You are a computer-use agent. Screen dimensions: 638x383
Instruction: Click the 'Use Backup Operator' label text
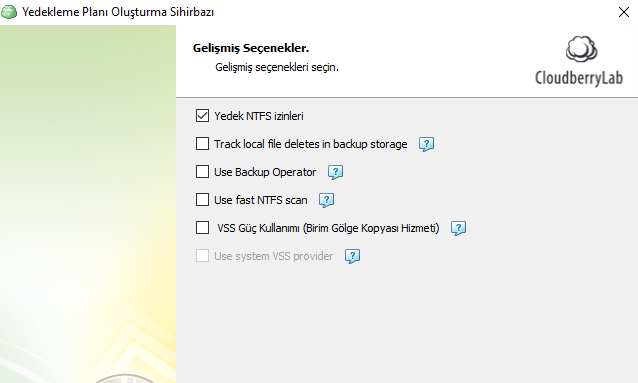(x=265, y=172)
